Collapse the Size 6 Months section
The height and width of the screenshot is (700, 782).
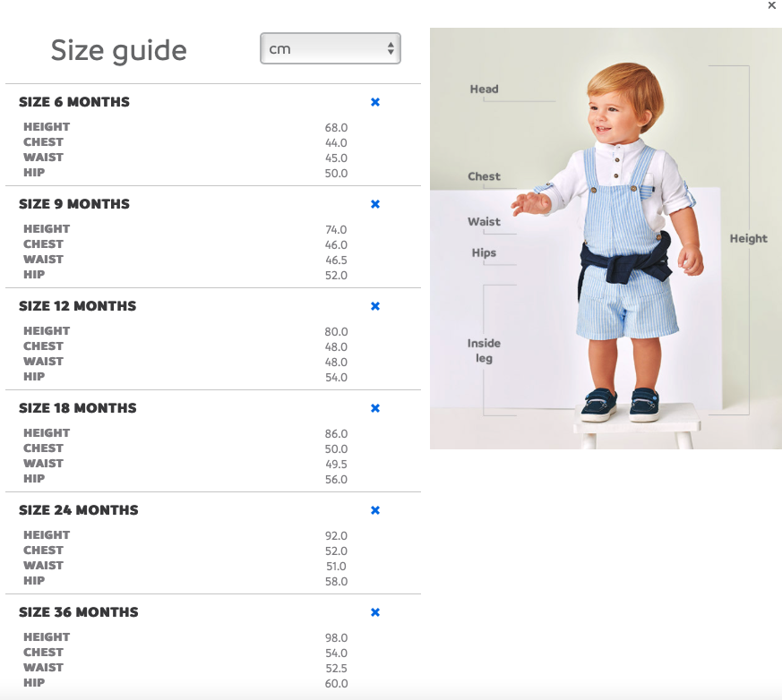[x=375, y=102]
